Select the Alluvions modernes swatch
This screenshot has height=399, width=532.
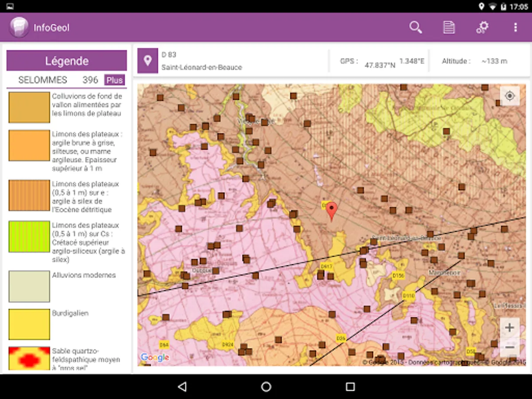(x=29, y=286)
